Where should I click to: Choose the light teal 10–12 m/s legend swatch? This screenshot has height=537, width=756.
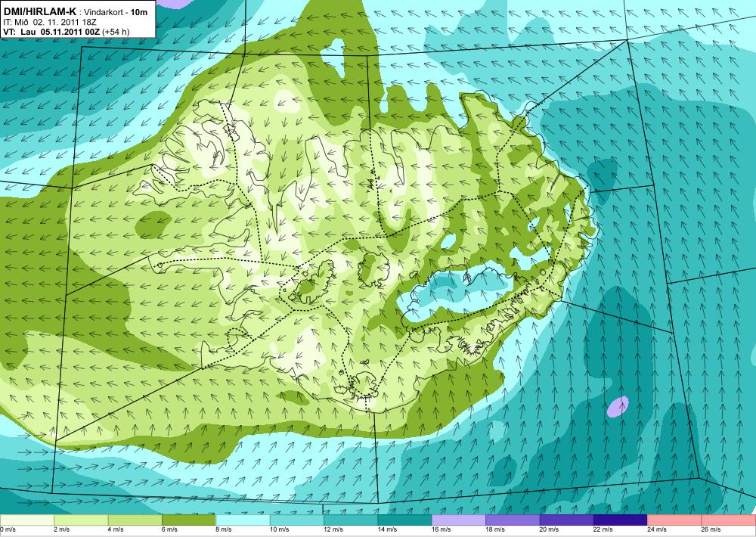click(x=297, y=520)
